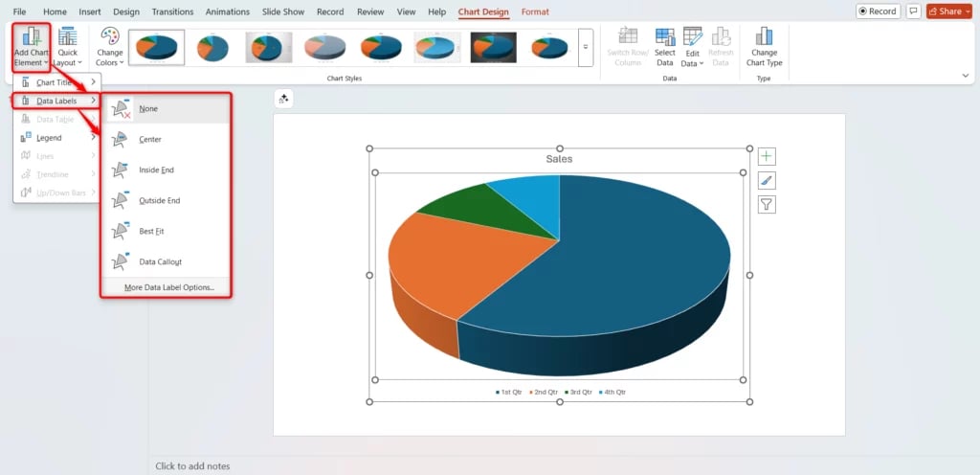Click the Edit Data button
The width and height of the screenshot is (980, 475).
click(692, 46)
